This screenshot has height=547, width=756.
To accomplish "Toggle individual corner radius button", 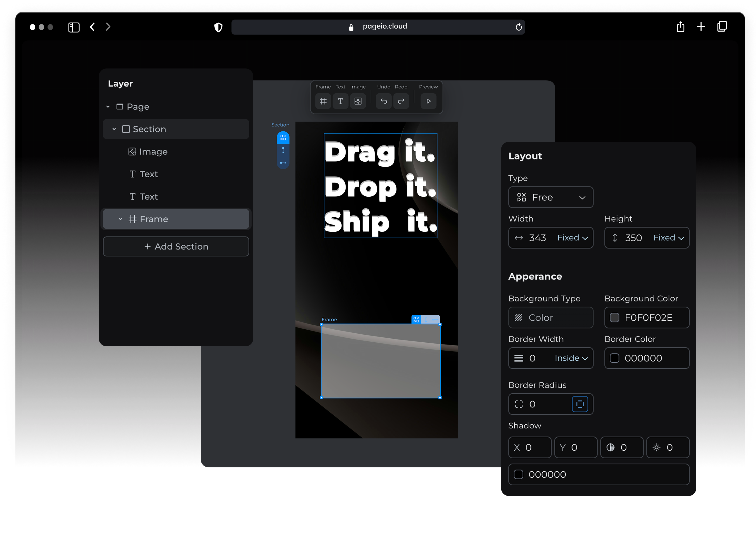I will coord(580,404).
